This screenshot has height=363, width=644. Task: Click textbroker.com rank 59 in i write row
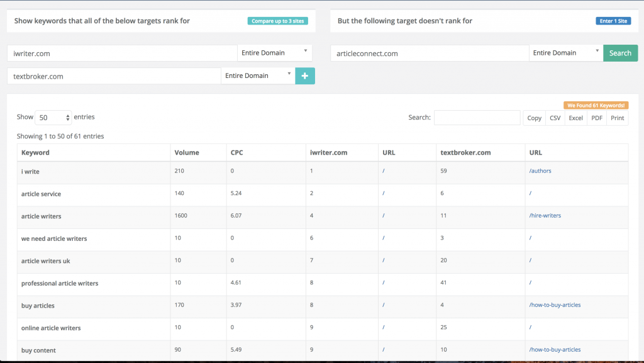pyautogui.click(x=443, y=171)
